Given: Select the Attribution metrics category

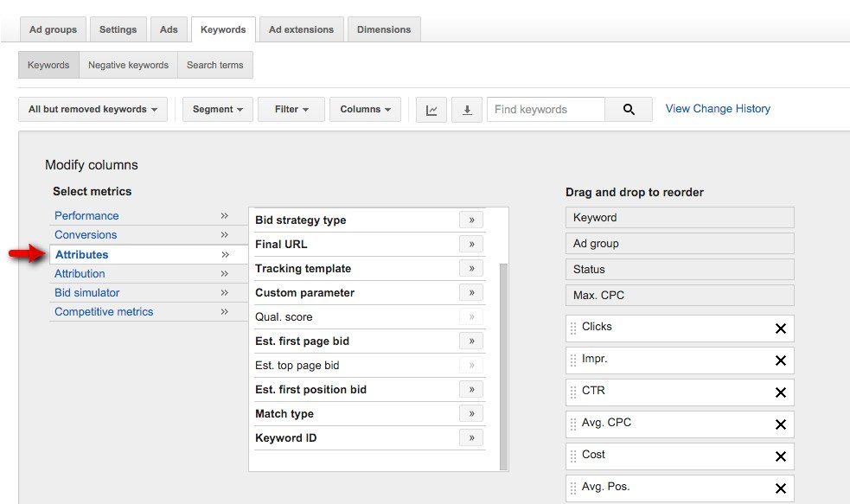Looking at the screenshot, I should click(x=80, y=273).
